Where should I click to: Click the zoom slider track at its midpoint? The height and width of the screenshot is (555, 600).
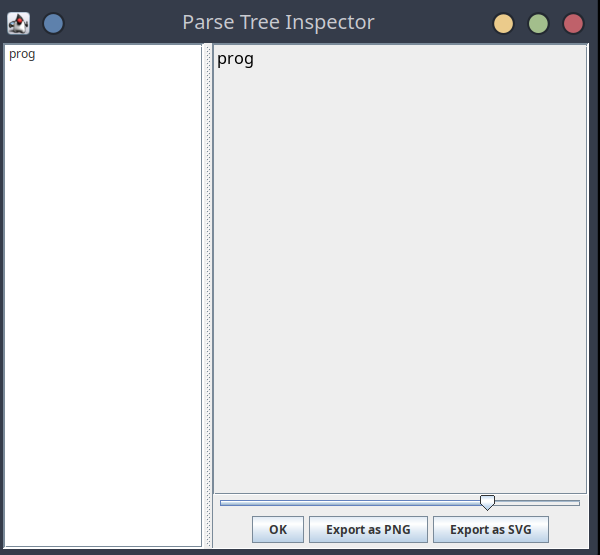pos(400,502)
